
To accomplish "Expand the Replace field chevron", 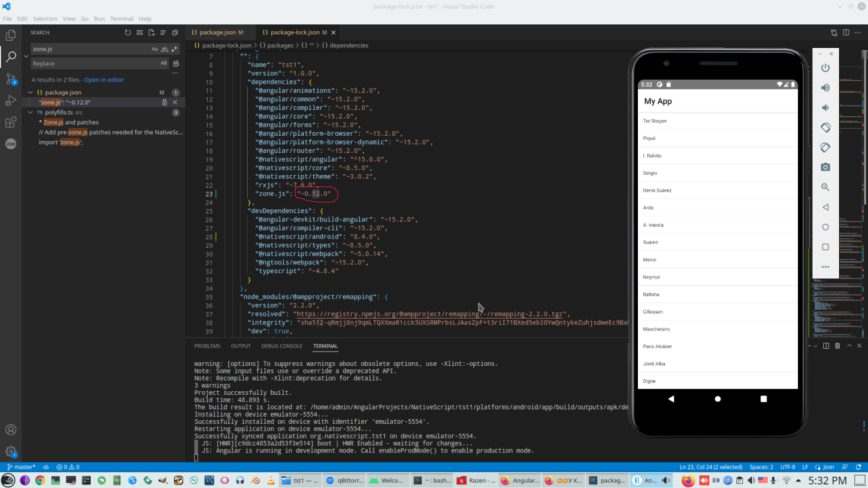I will pos(25,56).
